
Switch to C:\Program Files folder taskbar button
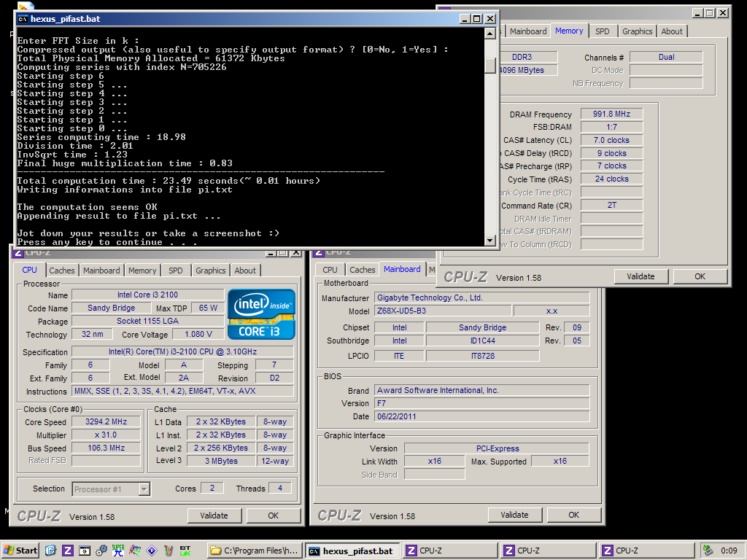[255, 551]
